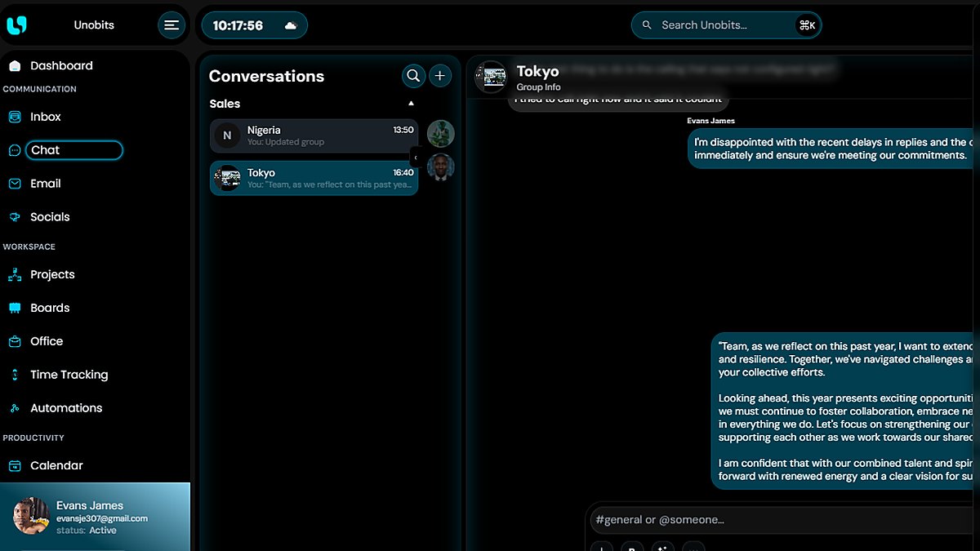Open the Inbox section icon

(x=15, y=117)
